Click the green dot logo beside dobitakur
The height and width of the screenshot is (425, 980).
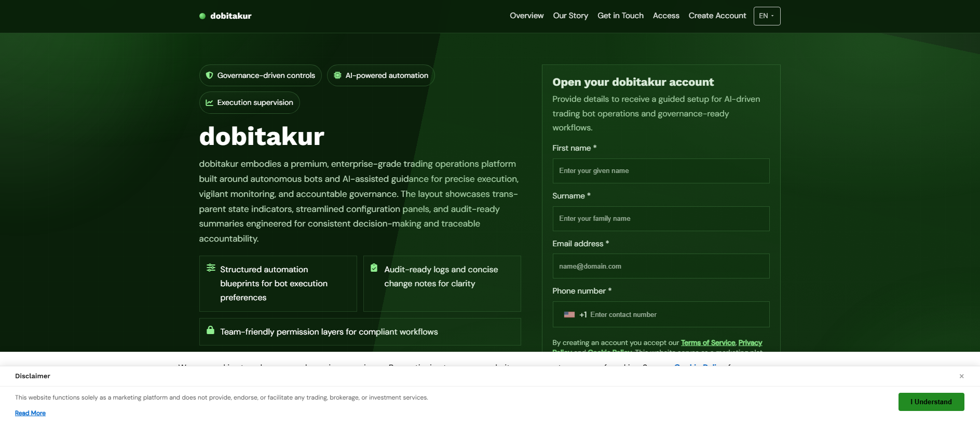pos(202,16)
